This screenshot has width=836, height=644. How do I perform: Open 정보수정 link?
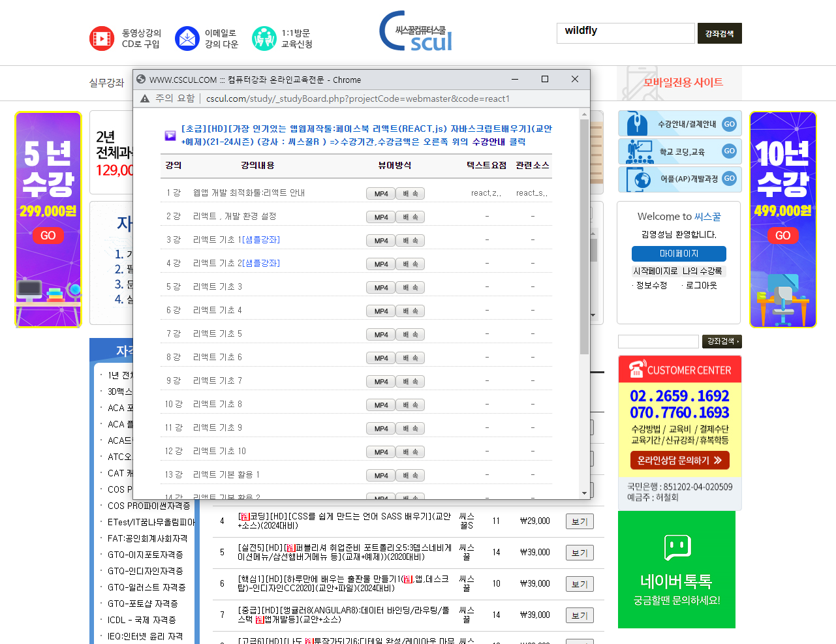[x=651, y=286]
